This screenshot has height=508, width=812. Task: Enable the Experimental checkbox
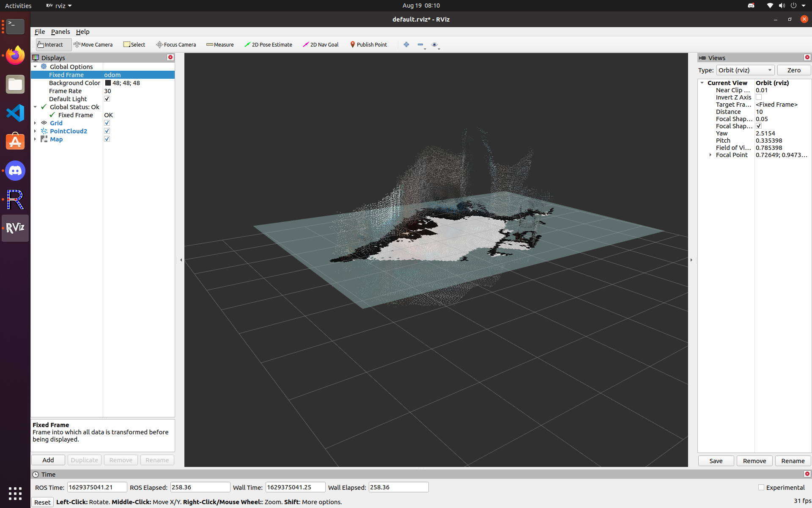pyautogui.click(x=761, y=487)
